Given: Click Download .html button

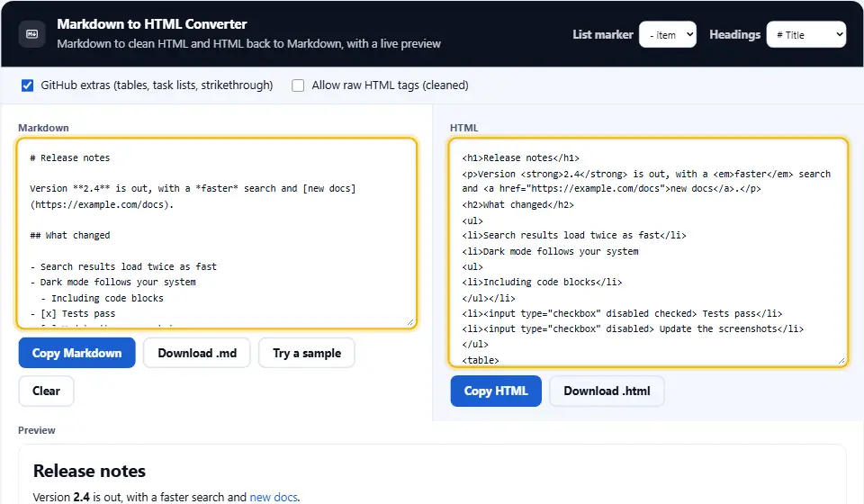Looking at the screenshot, I should (x=607, y=391).
